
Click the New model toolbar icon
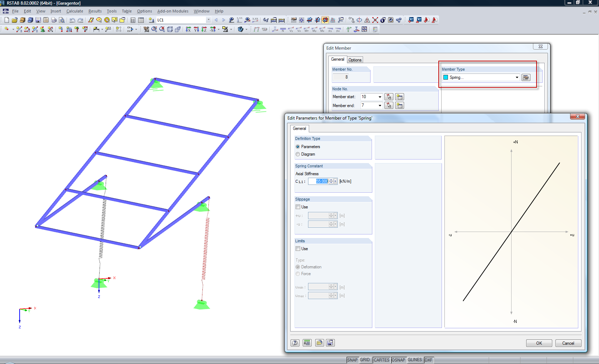[x=6, y=20]
